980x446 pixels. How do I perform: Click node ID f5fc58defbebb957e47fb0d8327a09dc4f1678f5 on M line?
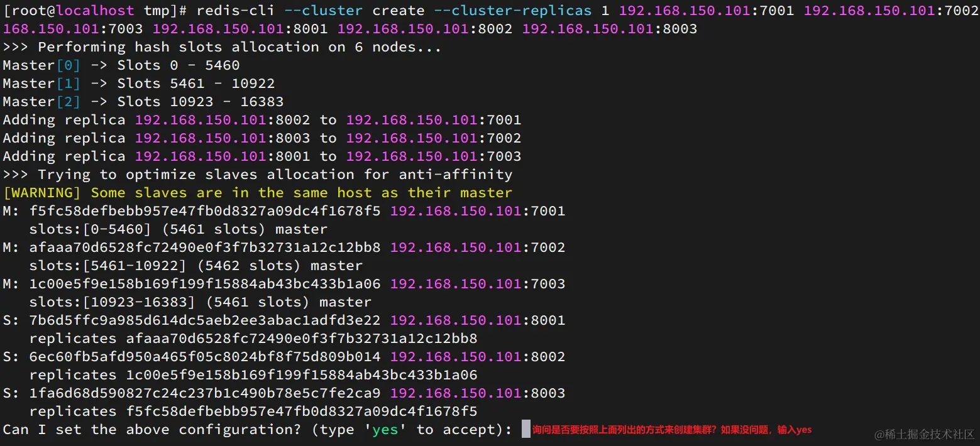click(205, 211)
